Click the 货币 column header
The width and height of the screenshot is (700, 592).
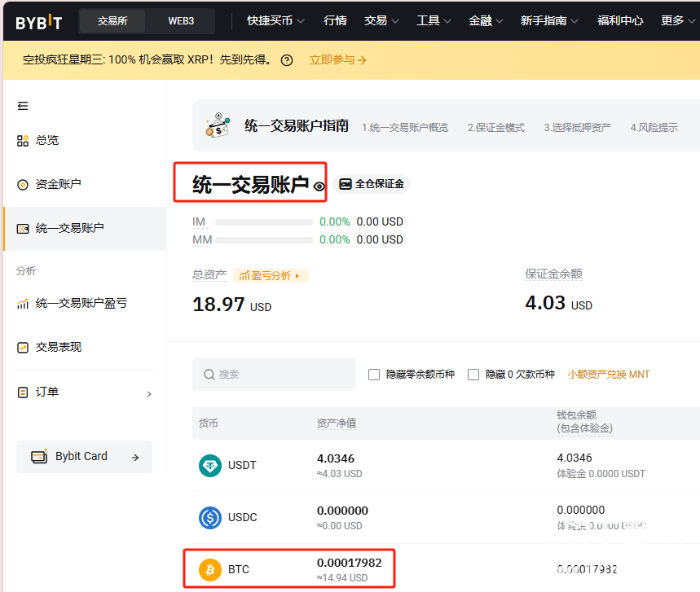209,423
